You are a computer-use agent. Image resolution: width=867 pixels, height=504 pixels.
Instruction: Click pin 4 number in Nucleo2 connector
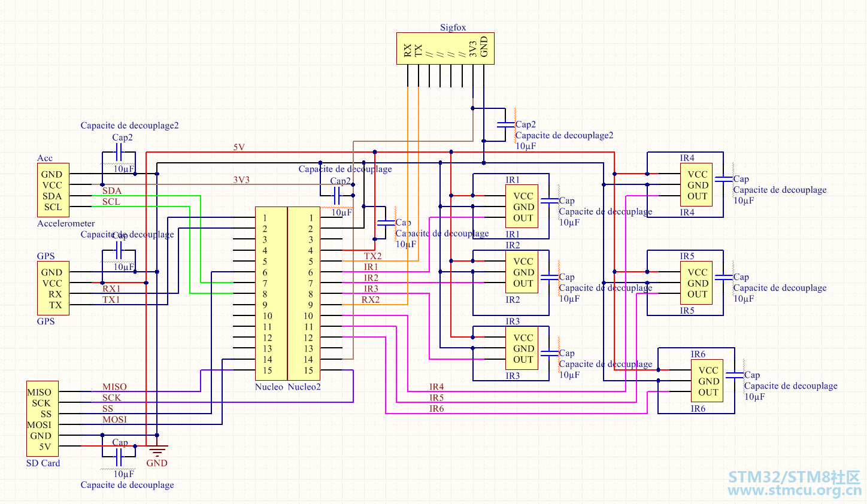tap(310, 251)
